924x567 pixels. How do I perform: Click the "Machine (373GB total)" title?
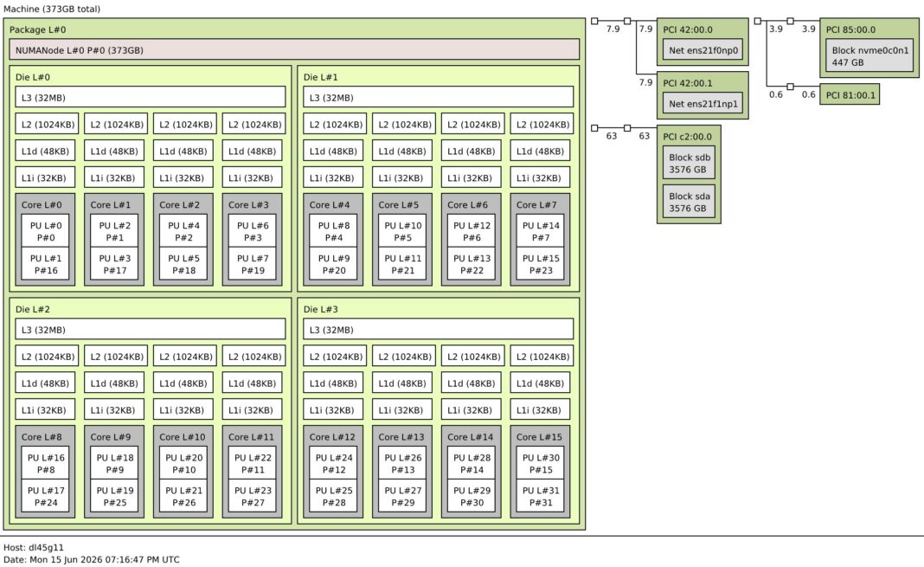pos(52,9)
